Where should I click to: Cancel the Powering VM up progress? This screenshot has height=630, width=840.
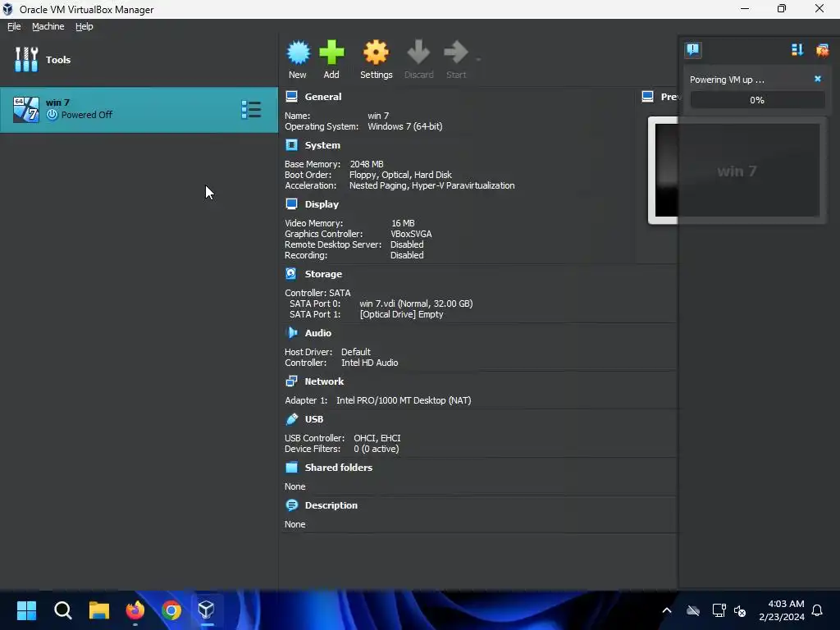818,79
